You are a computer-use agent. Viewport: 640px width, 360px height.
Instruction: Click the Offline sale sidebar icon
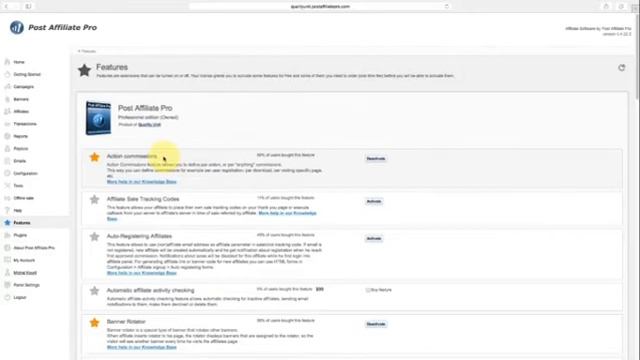pos(7,198)
